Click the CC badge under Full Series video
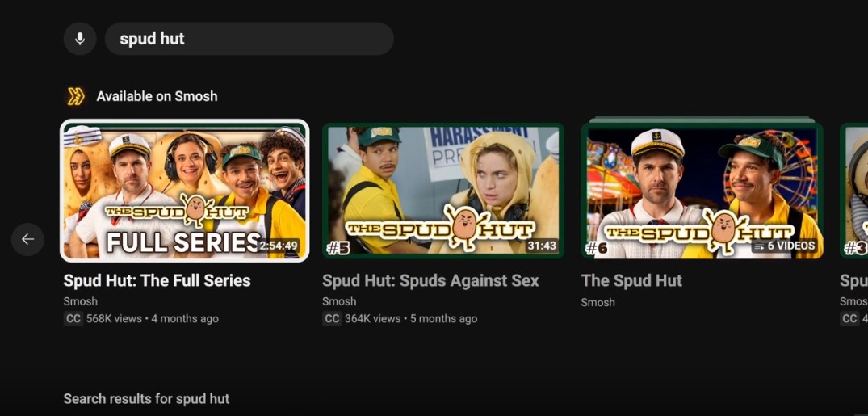 point(73,318)
